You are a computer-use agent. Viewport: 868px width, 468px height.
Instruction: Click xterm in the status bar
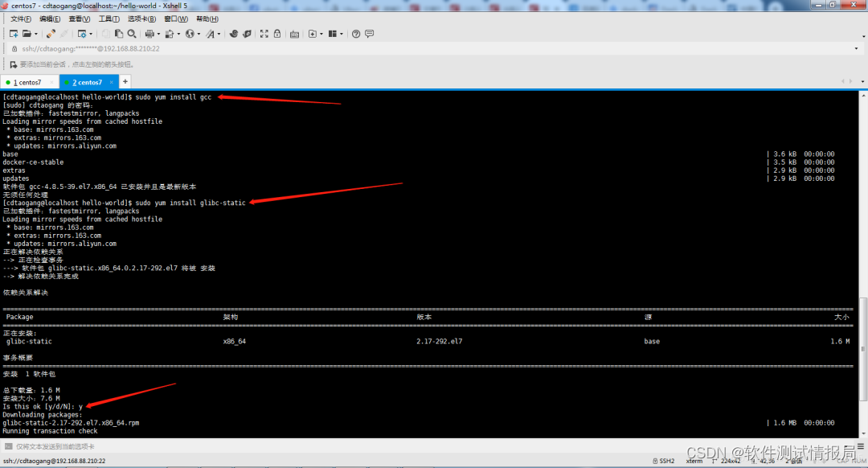(694, 461)
